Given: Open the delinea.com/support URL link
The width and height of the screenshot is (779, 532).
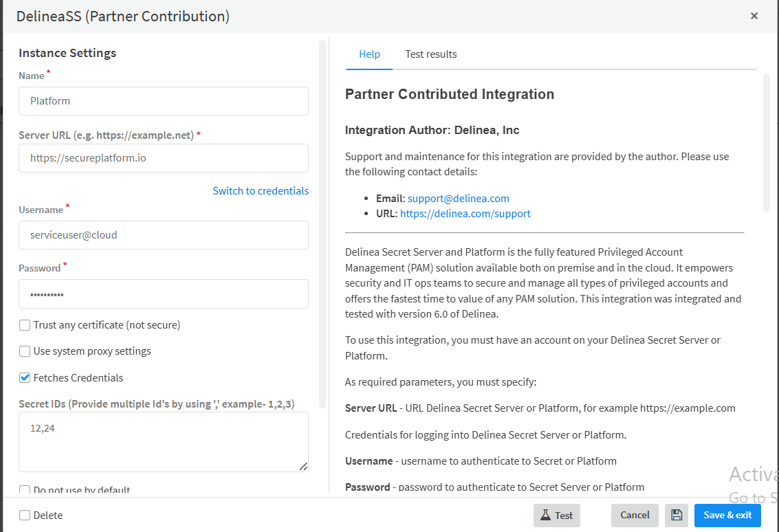Looking at the screenshot, I should point(465,214).
